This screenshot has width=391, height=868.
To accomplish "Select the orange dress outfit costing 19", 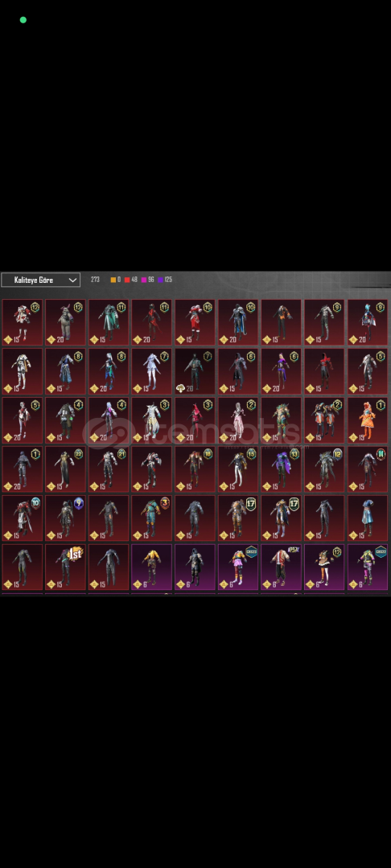I will pos(368,420).
